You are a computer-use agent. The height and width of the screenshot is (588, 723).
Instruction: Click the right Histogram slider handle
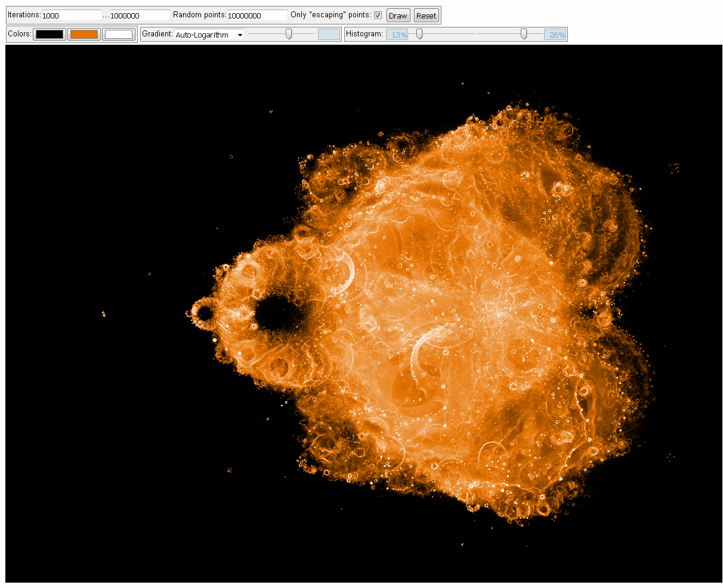pos(524,35)
